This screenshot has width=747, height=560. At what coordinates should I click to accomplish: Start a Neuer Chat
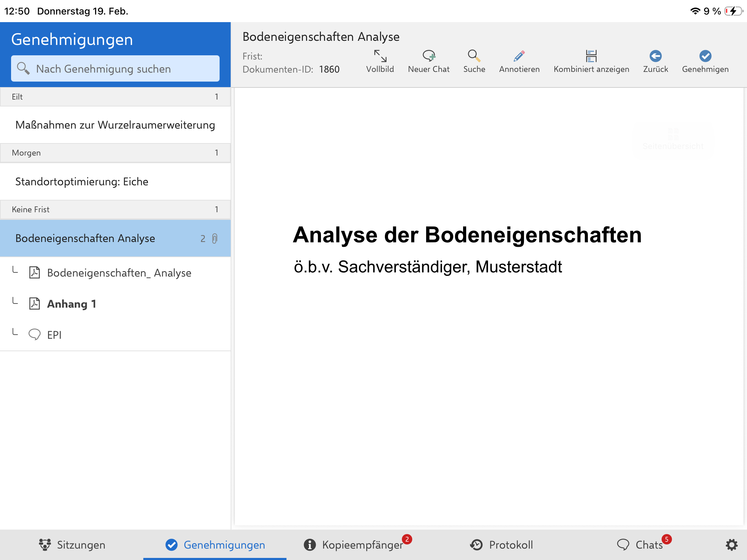click(x=428, y=61)
